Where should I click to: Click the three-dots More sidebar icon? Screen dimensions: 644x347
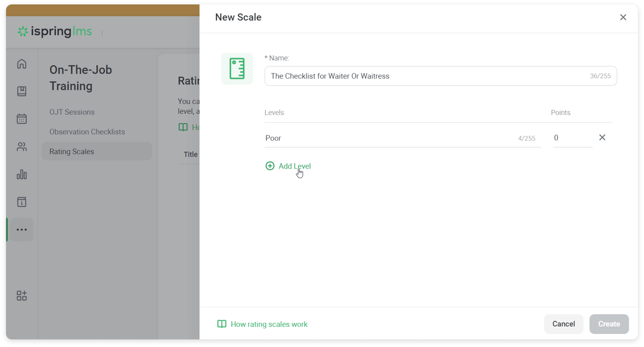[22, 230]
